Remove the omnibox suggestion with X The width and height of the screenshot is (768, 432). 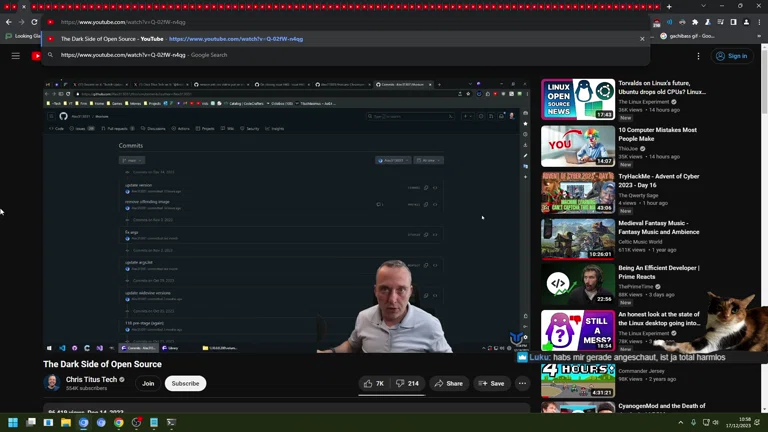coord(642,39)
